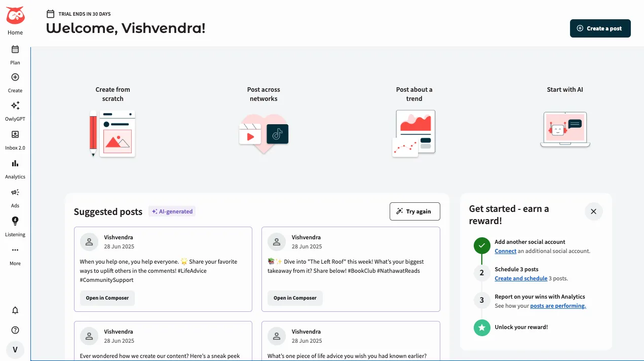
Task: Launch OwlyGPT sparkle icon
Action: [x=15, y=105]
